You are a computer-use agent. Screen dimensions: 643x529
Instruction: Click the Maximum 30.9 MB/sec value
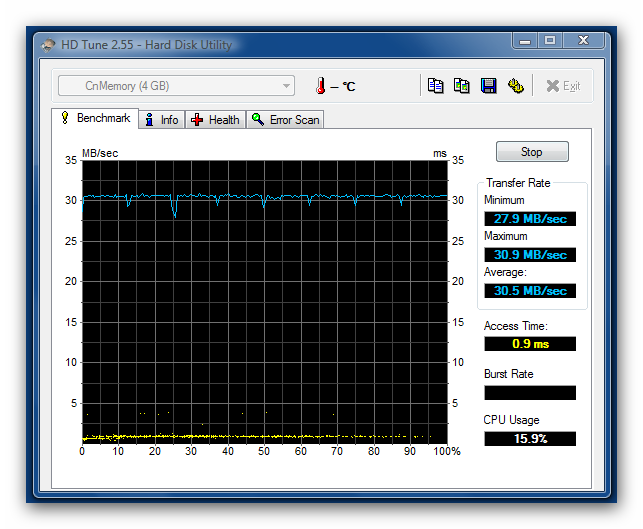click(x=530, y=255)
